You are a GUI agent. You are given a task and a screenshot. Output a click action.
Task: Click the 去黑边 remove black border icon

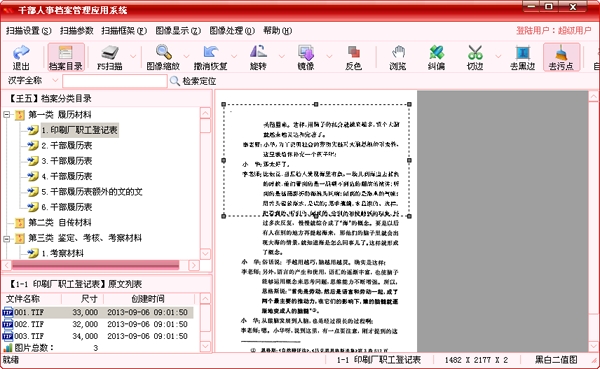[x=522, y=57]
